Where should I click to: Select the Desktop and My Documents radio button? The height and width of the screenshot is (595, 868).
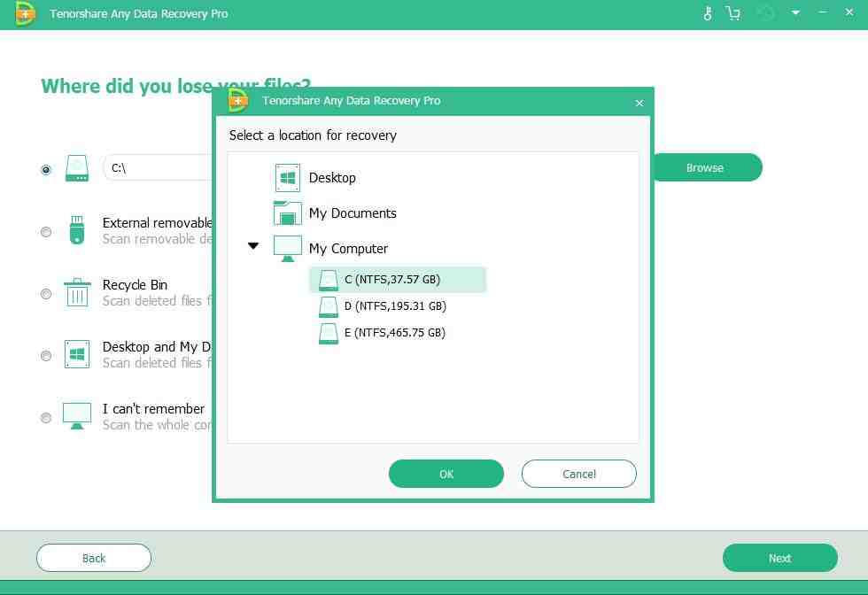pyautogui.click(x=46, y=355)
